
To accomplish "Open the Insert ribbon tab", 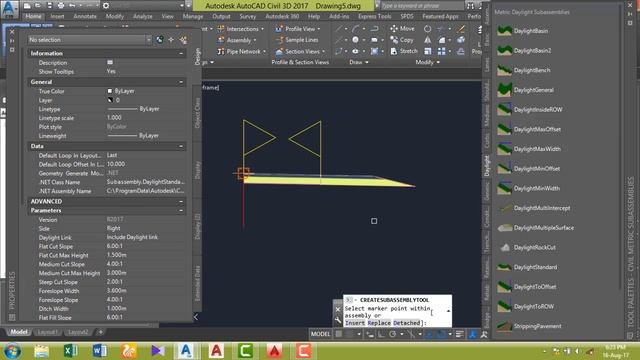I will click(58, 16).
